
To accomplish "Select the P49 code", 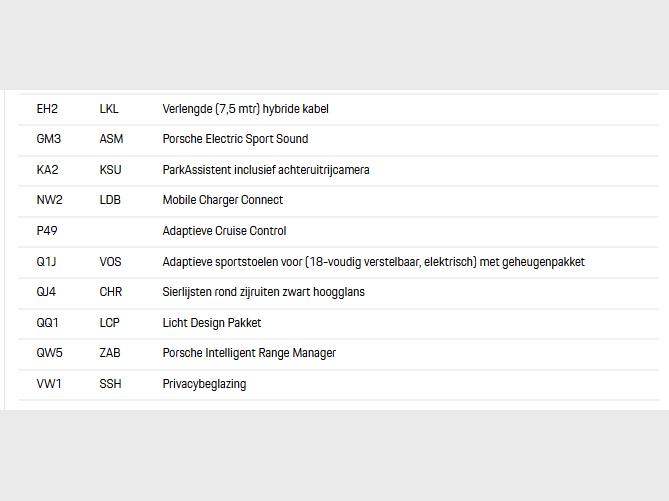I will click(x=47, y=231).
